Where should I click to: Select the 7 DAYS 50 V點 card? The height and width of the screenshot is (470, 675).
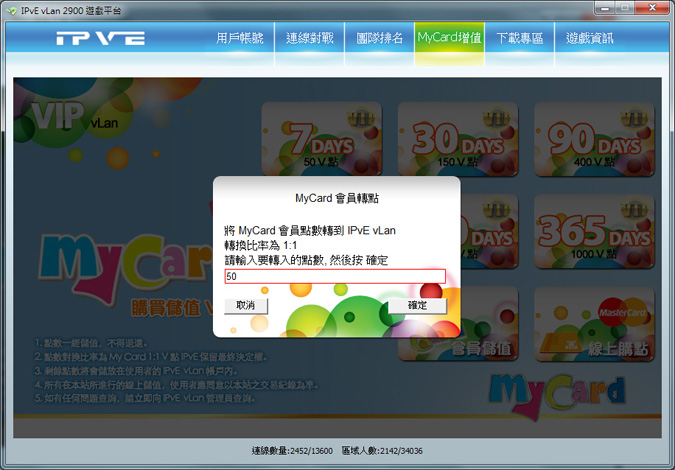pos(322,139)
